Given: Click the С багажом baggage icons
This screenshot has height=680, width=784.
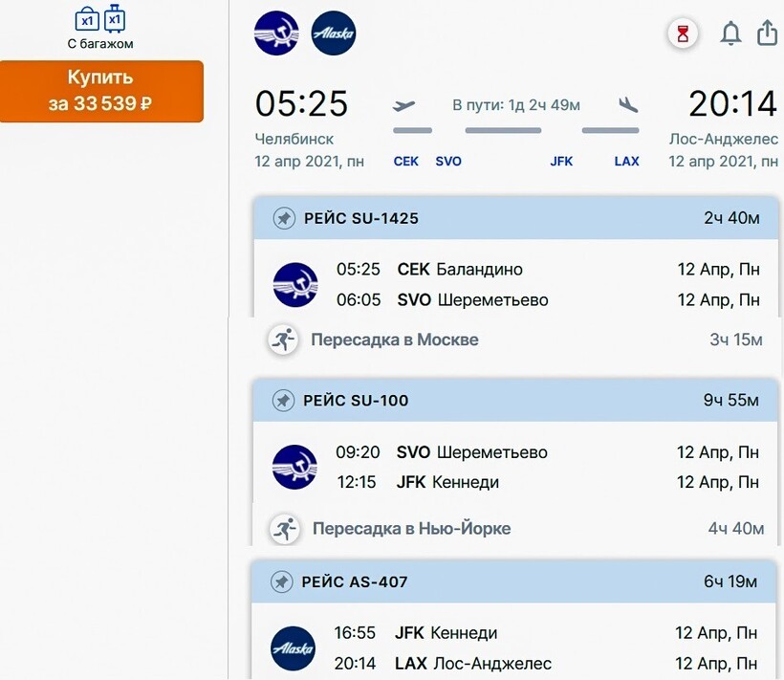Looking at the screenshot, I should (x=100, y=19).
